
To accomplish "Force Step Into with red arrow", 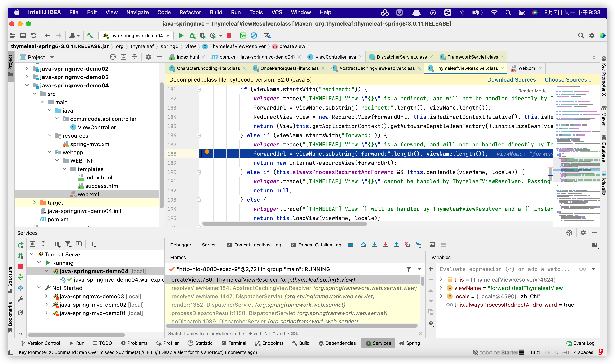I will [386, 245].
